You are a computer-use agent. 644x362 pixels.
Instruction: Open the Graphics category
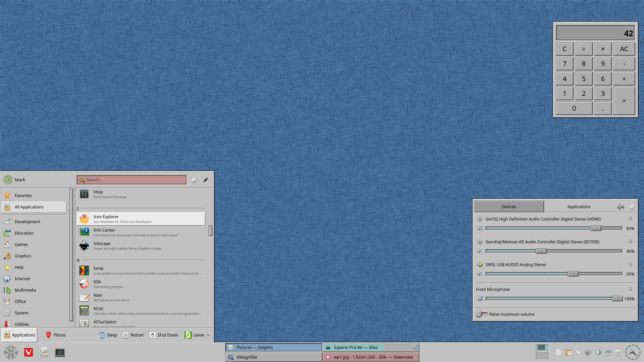coord(34,256)
